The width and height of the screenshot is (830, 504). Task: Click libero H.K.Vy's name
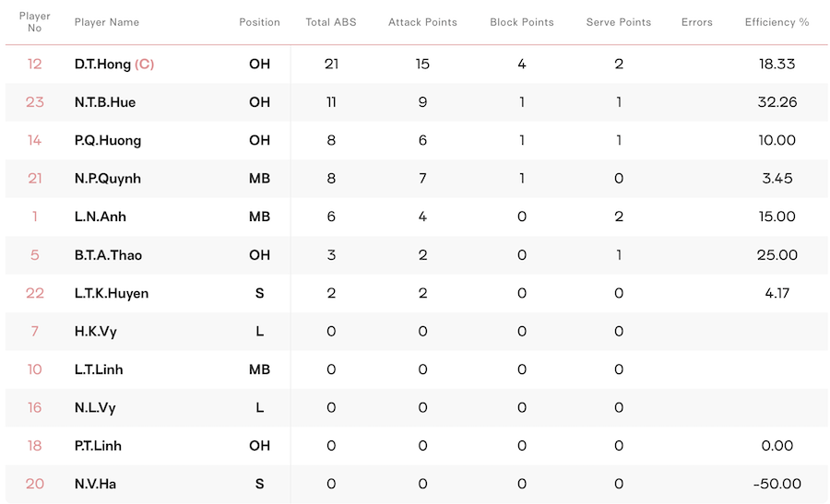(x=95, y=332)
